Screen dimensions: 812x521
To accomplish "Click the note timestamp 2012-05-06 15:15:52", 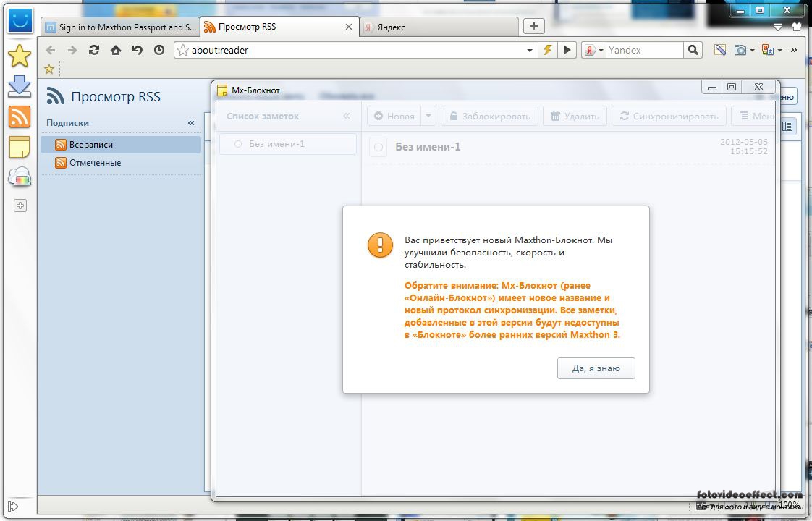I will pos(744,147).
